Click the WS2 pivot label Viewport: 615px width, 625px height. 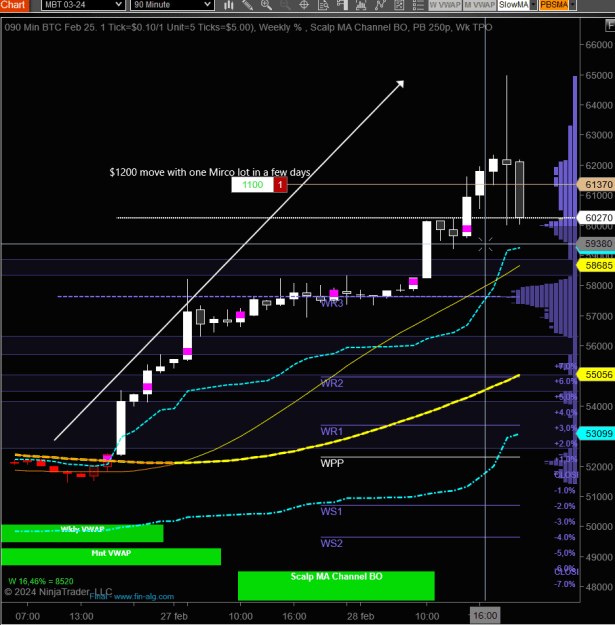click(331, 543)
